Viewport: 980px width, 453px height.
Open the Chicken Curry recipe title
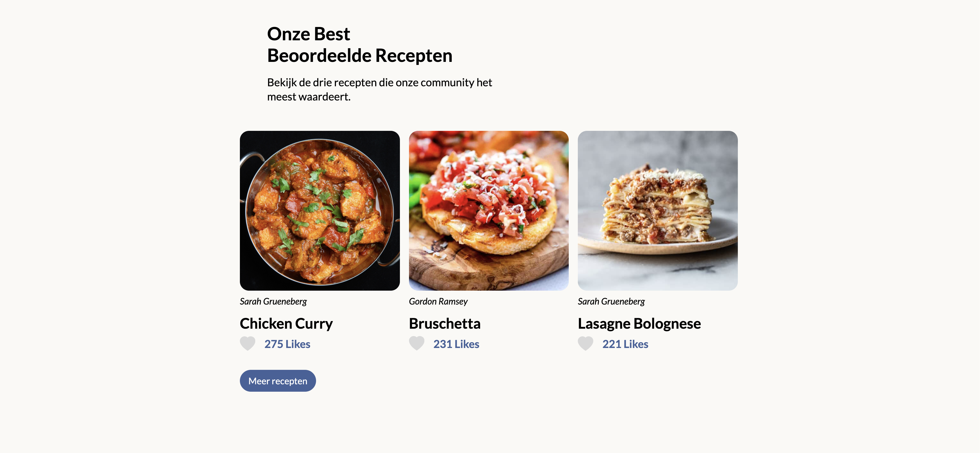[286, 323]
